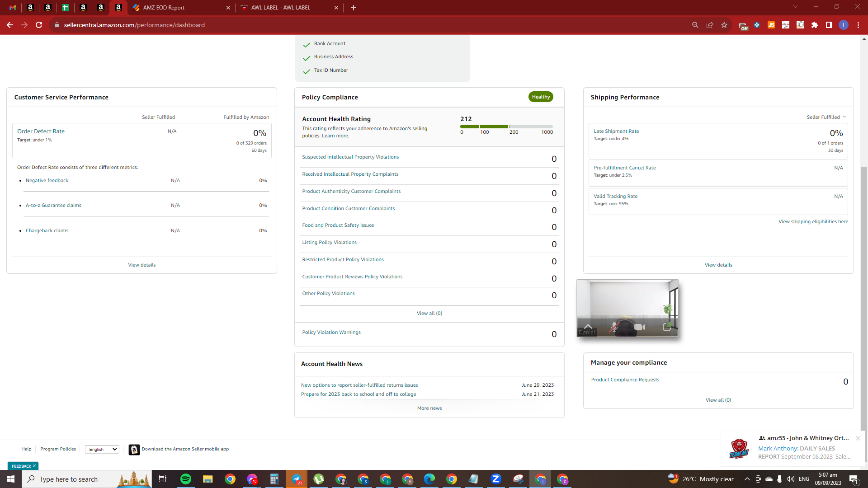868x488 pixels.
Task: Switch to the AWL LABEL tab
Action: pos(289,8)
